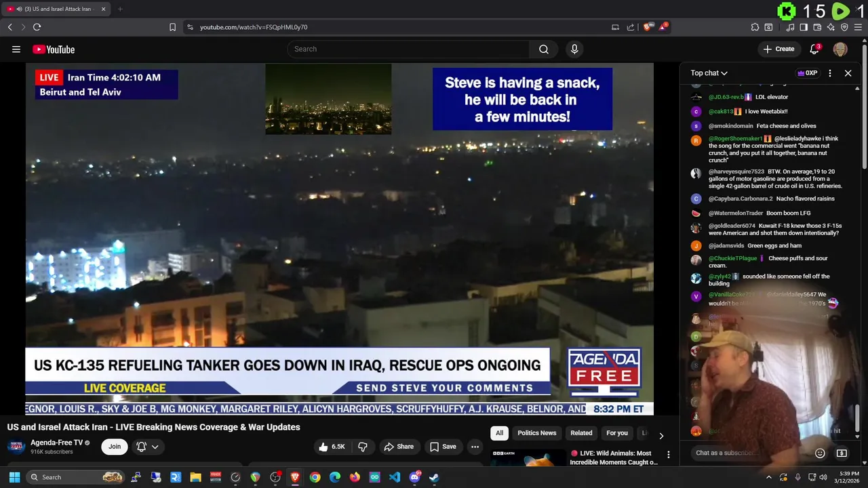Open @RogerShoemaker1 chat author name

(735, 139)
